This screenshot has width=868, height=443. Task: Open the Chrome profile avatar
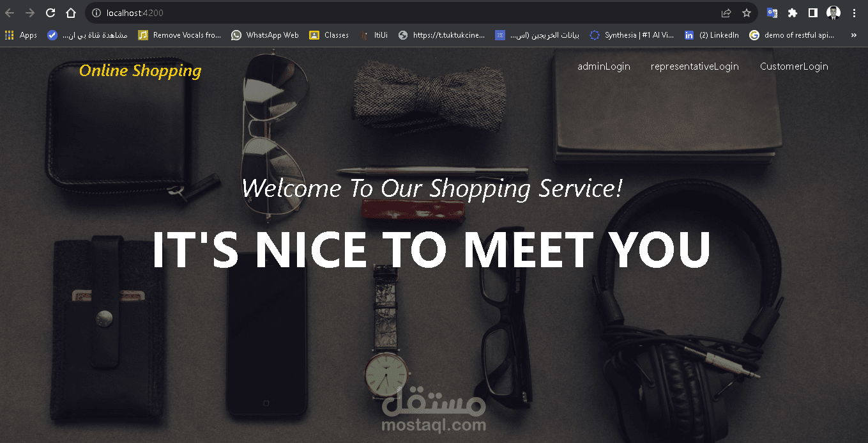834,12
